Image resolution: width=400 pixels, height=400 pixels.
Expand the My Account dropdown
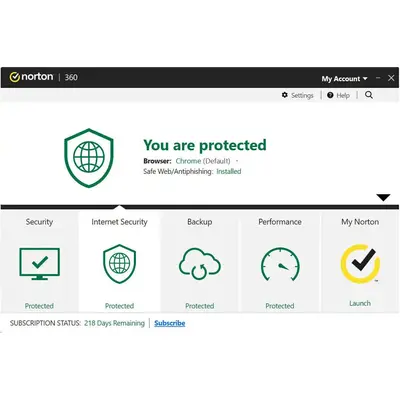coord(344,79)
